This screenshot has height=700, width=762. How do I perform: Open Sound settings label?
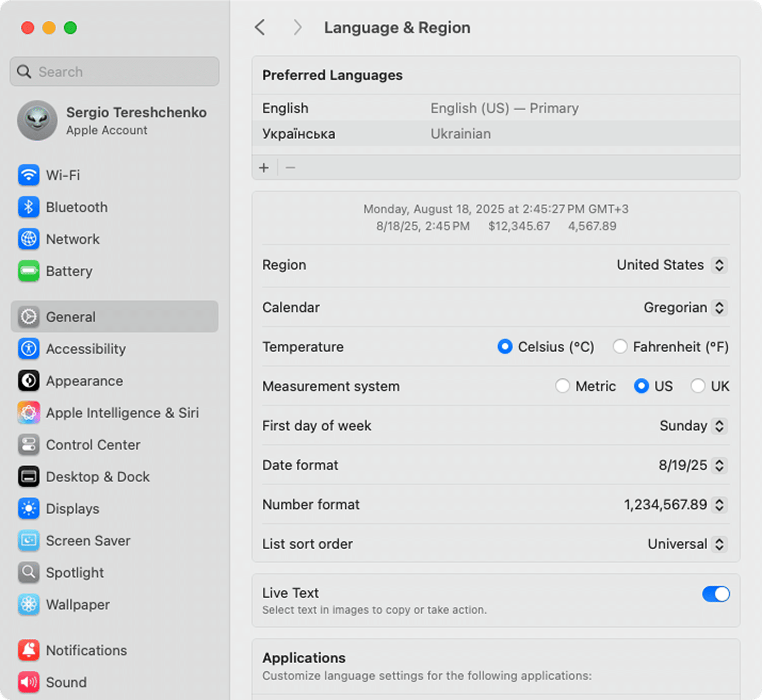tap(66, 682)
